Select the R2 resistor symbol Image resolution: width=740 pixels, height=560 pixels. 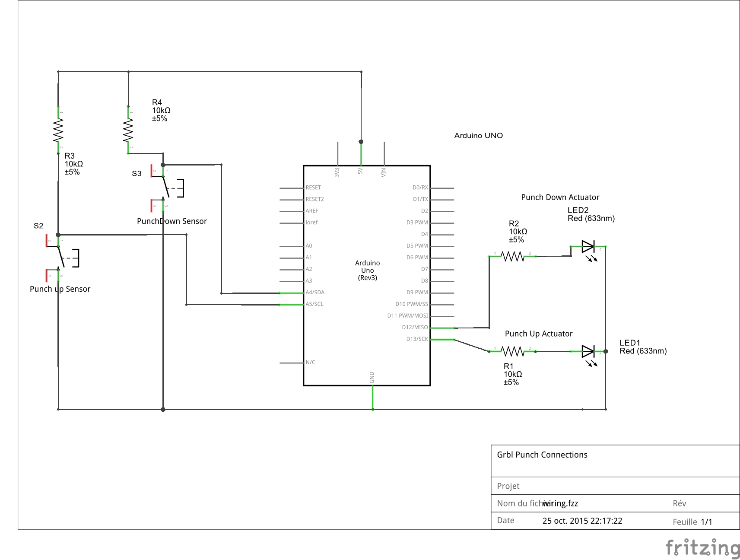513,256
